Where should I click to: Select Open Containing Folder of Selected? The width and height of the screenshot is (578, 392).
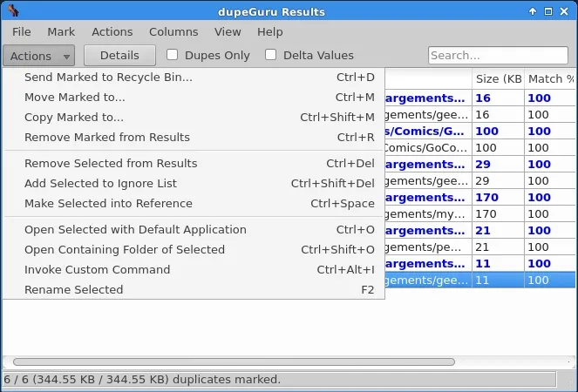click(x=124, y=250)
